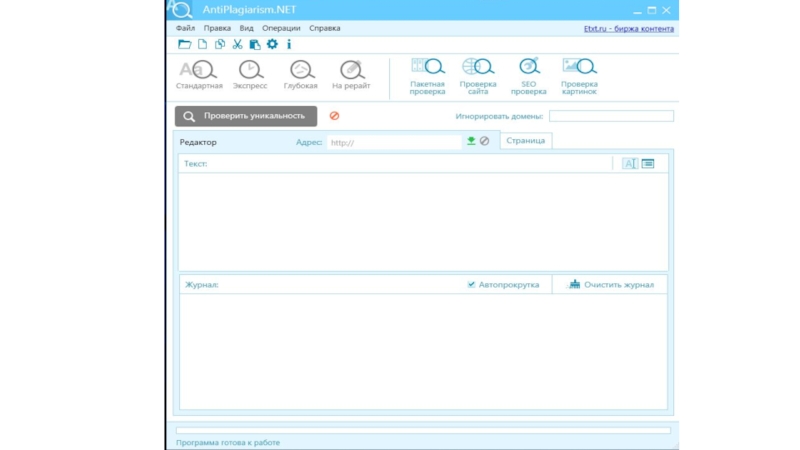Launch Проверка сайта website check
The image size is (800, 450).
478,68
